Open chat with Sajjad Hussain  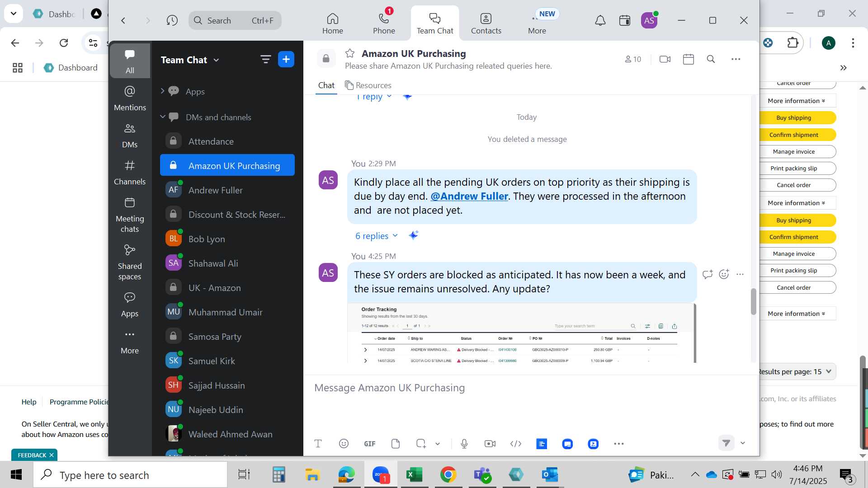pos(227,385)
